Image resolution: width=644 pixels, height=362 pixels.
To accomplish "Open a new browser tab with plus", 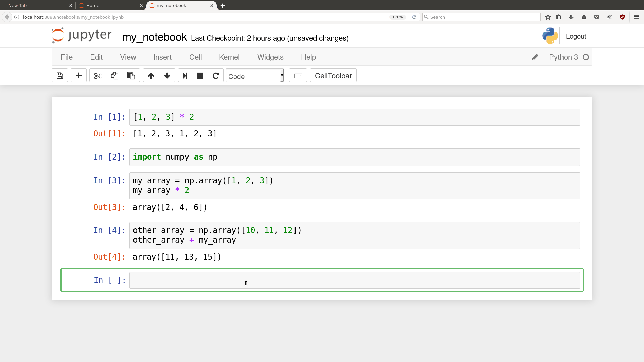I will (x=223, y=6).
